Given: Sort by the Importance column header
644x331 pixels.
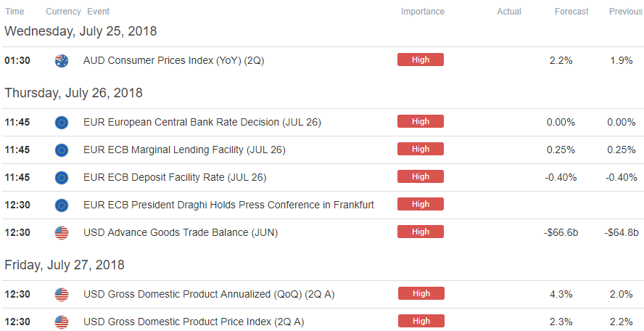Looking at the screenshot, I should click(x=423, y=12).
